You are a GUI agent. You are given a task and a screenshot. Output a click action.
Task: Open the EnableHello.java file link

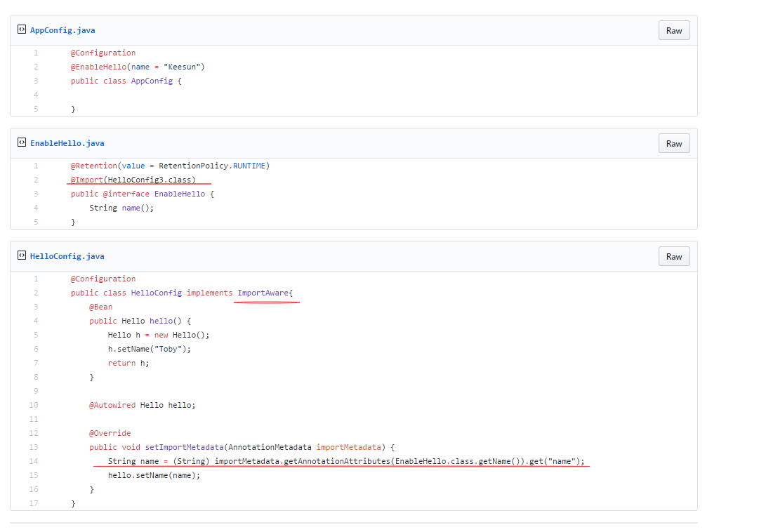[x=67, y=143]
